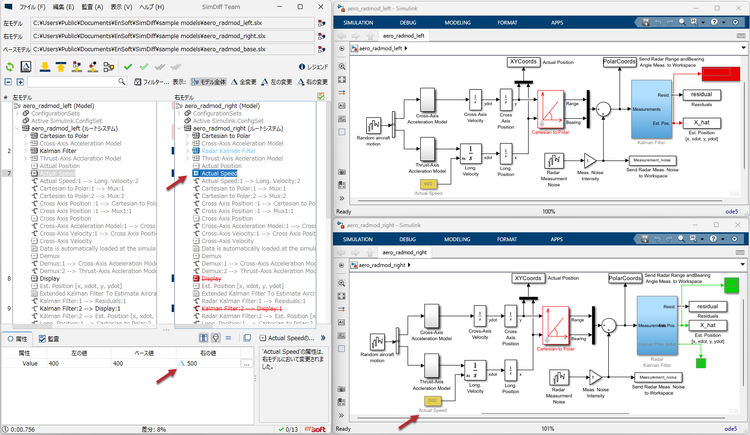Image resolution: width=750 pixels, height=435 pixels.
Task: Click the aero_radmod_left model tab
Action: click(x=403, y=36)
